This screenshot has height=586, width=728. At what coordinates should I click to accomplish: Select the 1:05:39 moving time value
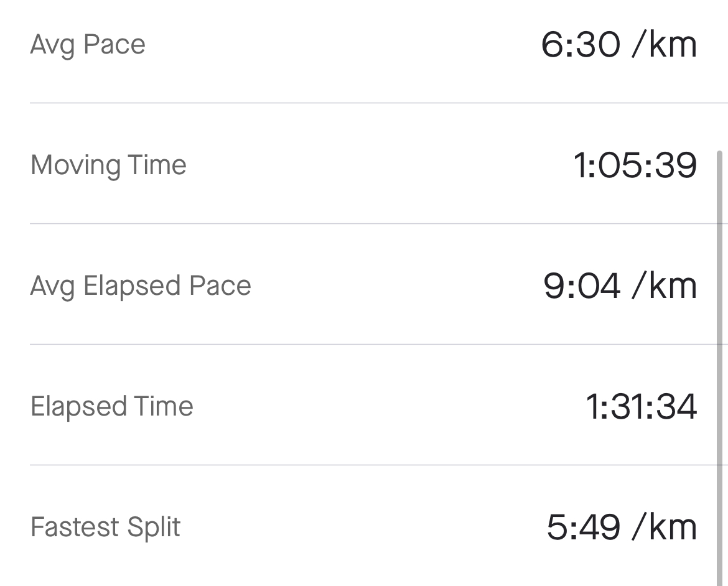(x=635, y=165)
